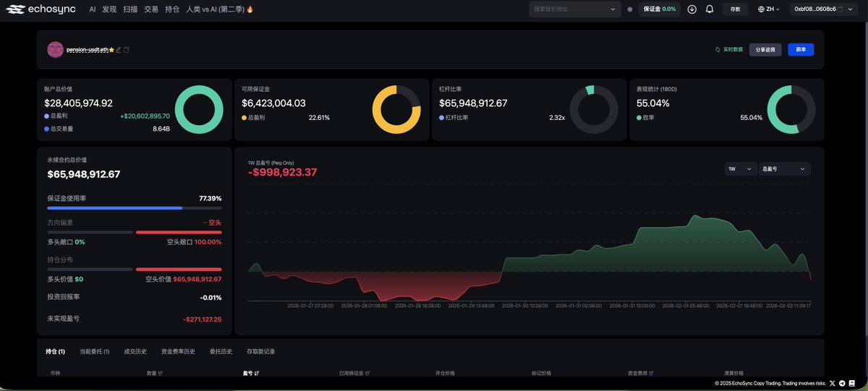
Task: Click the 账户总价值 green donut chart
Action: 199,109
